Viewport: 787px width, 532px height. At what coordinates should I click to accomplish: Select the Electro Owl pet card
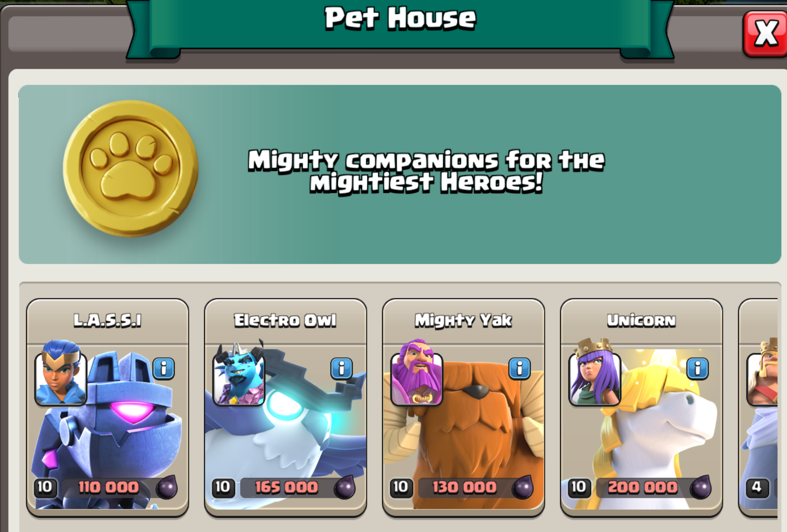coord(286,408)
